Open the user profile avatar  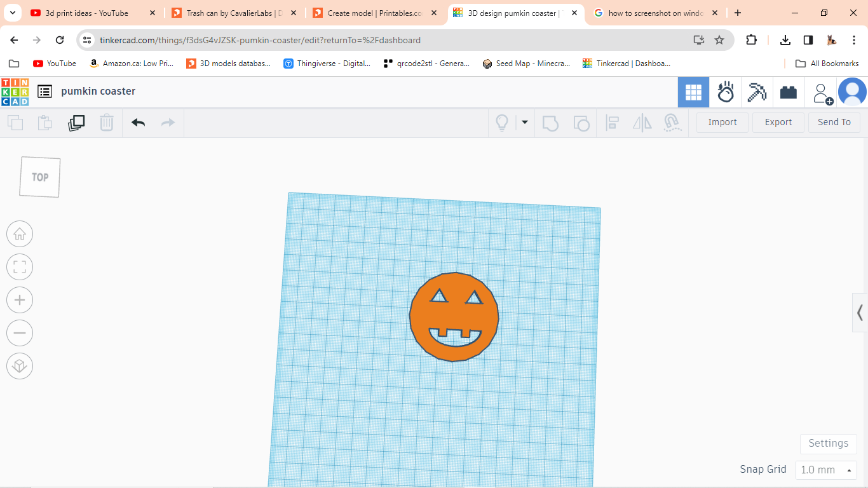(852, 92)
